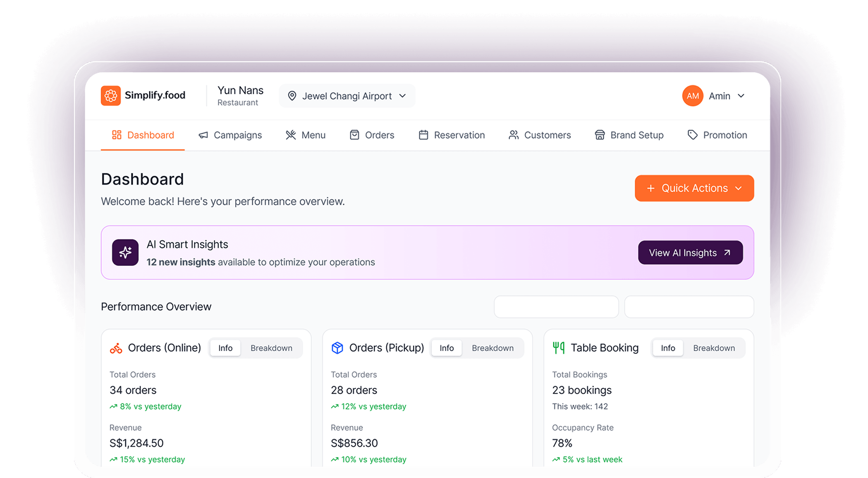Select Info view for Table Booking

click(668, 348)
